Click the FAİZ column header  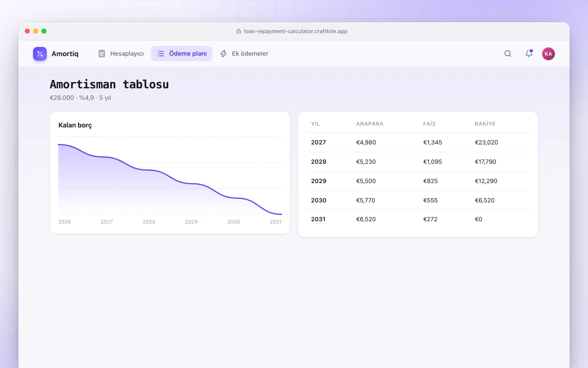click(430, 124)
